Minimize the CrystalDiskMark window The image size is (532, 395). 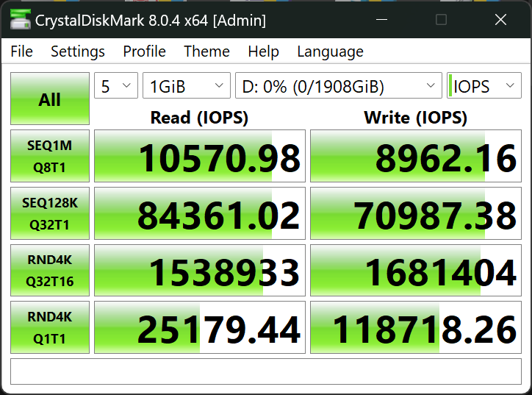[x=381, y=20]
